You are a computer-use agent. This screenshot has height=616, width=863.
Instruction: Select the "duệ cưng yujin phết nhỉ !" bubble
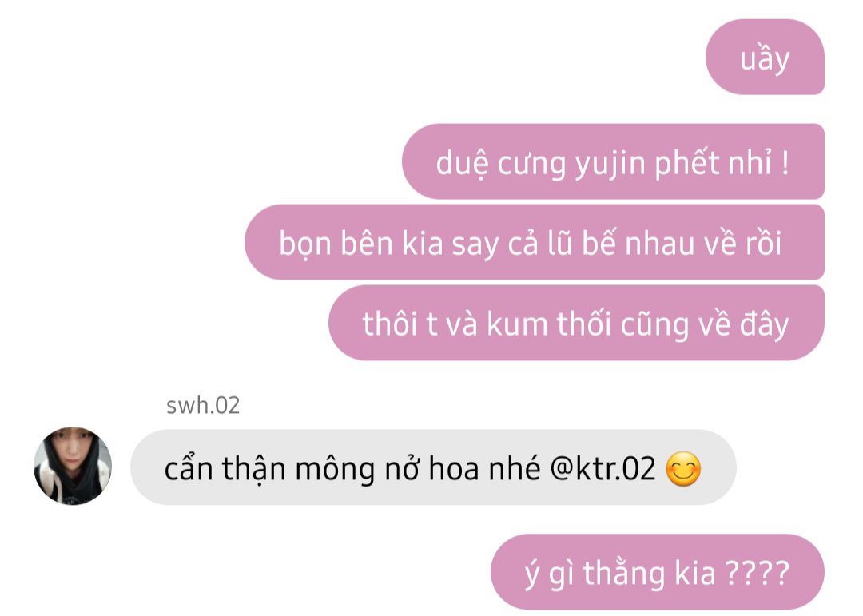tap(613, 161)
